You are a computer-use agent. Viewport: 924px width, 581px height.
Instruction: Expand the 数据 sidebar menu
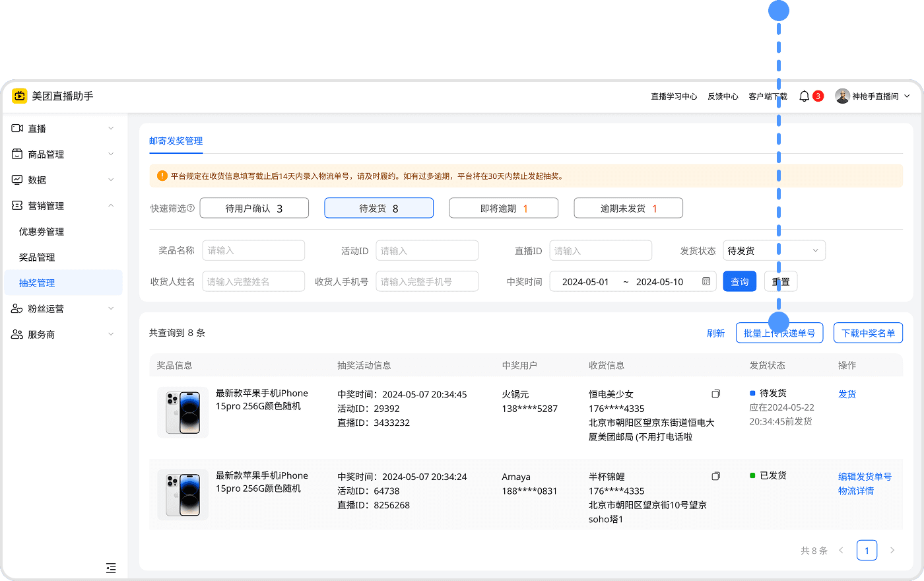point(111,180)
